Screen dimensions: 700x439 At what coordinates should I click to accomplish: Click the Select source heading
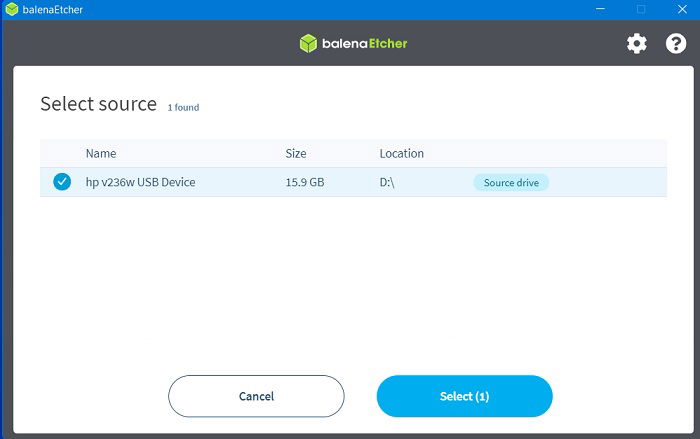click(x=99, y=104)
